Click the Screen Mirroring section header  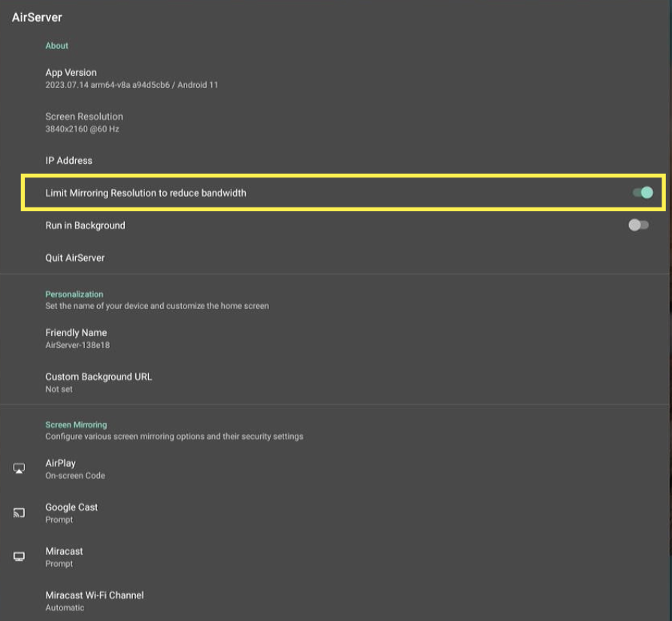coord(76,425)
